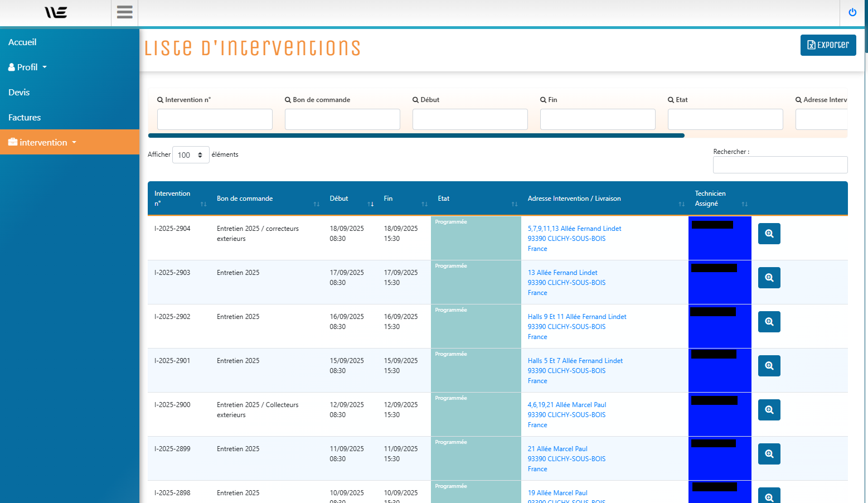The image size is (868, 503).
Task: Open address link 13 Allée Fernand Lindet
Action: pos(562,273)
